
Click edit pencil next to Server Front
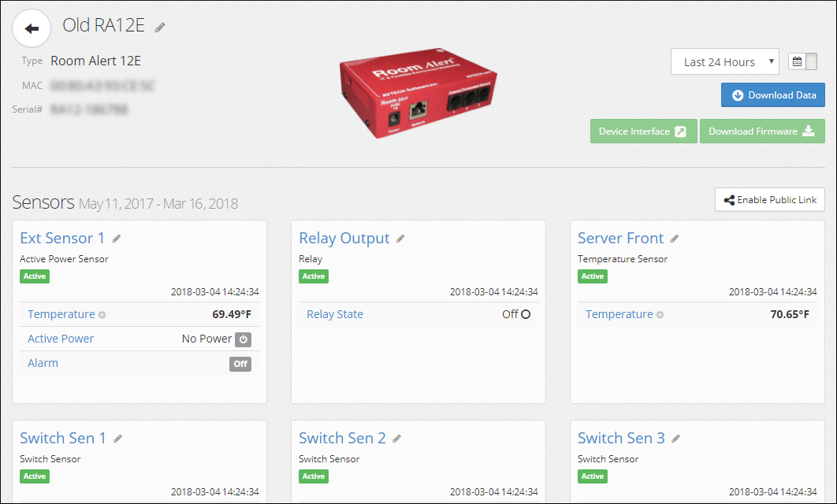pyautogui.click(x=675, y=239)
